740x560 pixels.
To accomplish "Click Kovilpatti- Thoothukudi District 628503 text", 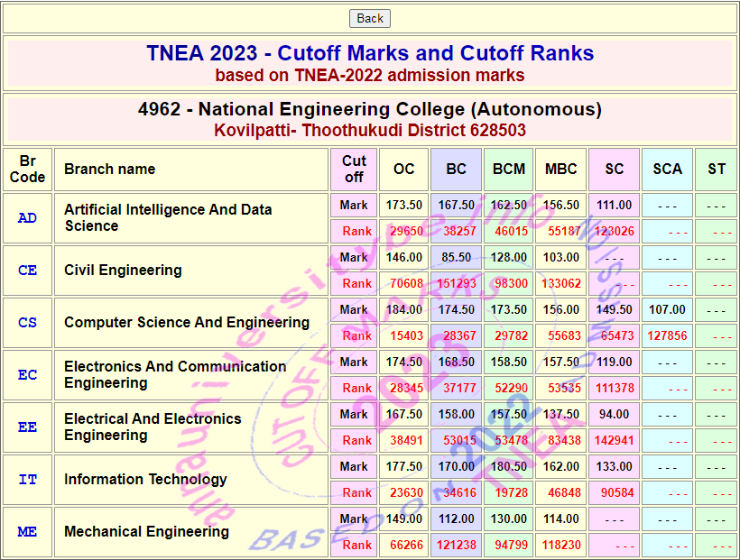I will [370, 130].
